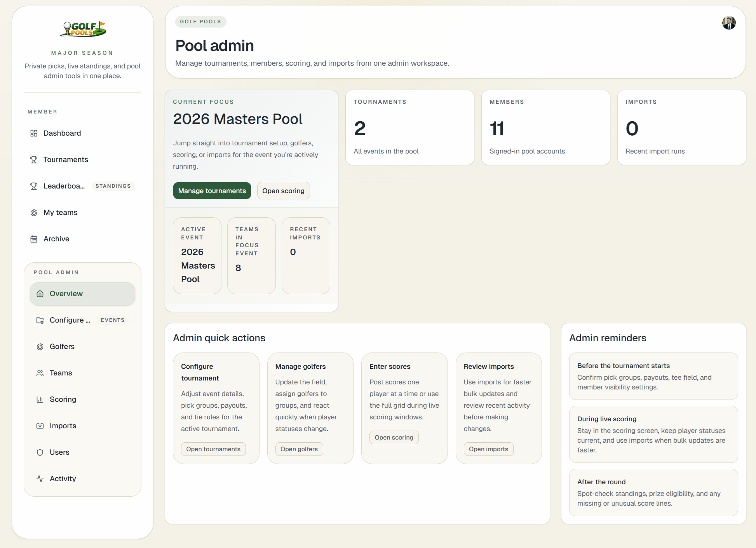The width and height of the screenshot is (756, 548).
Task: Click the My teams shield icon
Action: (34, 212)
